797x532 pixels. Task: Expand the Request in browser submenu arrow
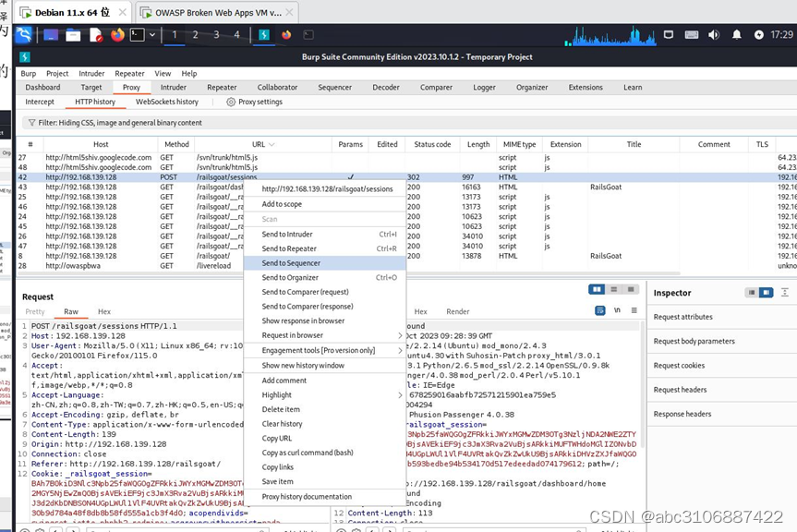pyautogui.click(x=400, y=335)
